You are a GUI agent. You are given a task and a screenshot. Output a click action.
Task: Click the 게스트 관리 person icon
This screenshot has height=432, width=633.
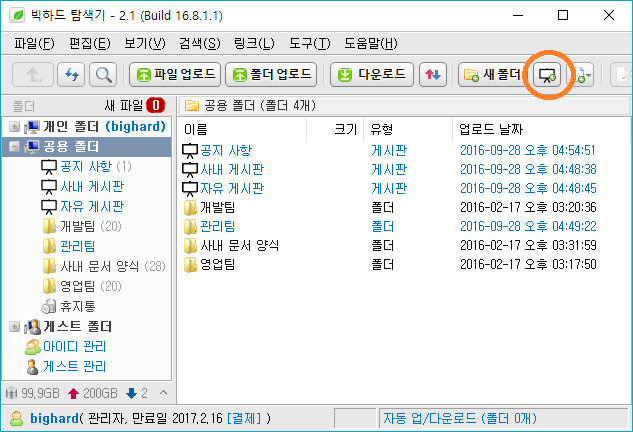pyautogui.click(x=32, y=367)
